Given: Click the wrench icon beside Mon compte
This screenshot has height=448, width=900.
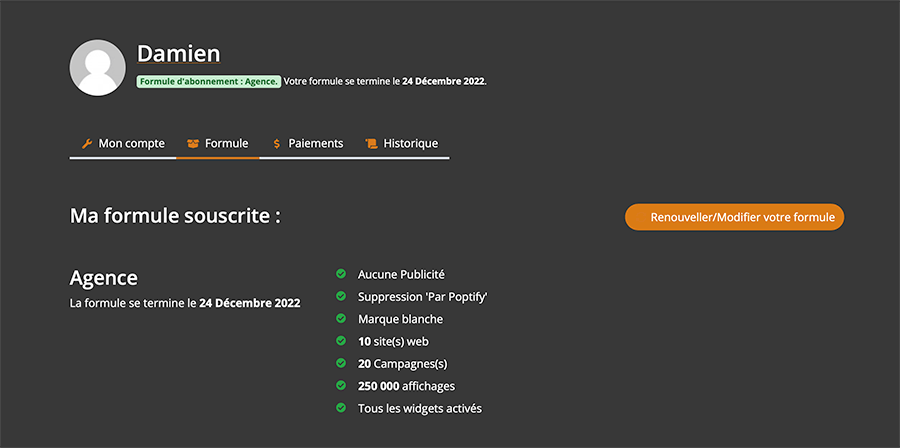Looking at the screenshot, I should [x=87, y=143].
